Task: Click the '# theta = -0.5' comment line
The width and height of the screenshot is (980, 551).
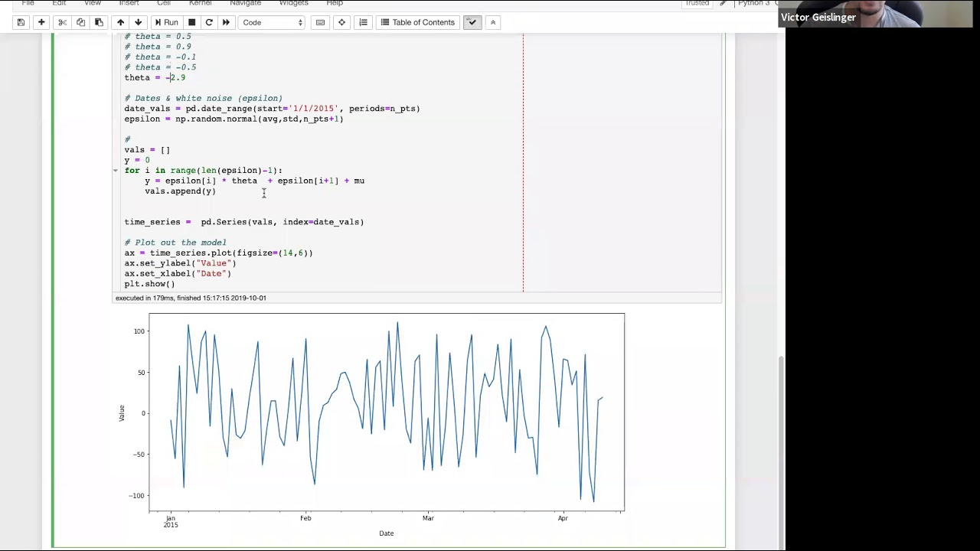Action: [x=160, y=67]
